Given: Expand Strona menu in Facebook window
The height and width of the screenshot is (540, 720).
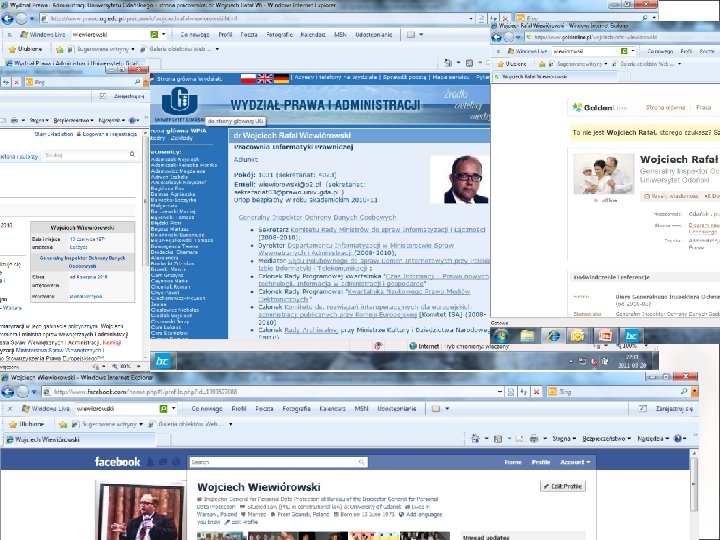Looking at the screenshot, I should (x=563, y=439).
